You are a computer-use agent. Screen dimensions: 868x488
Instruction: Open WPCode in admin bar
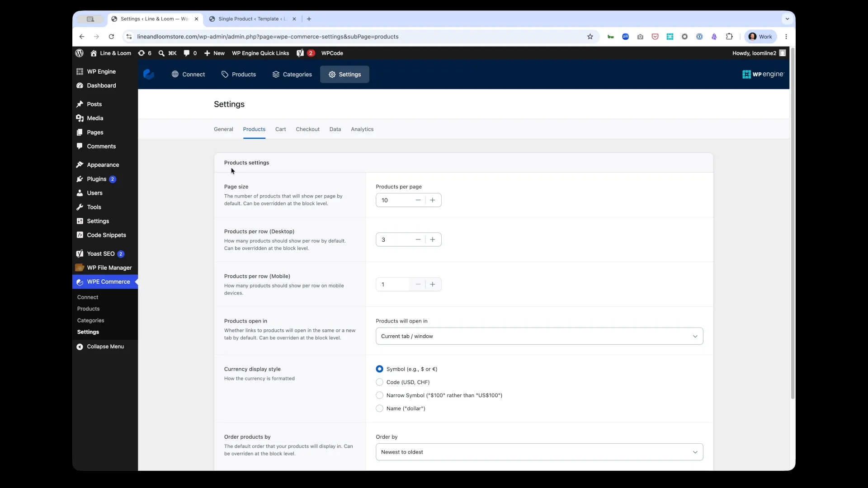point(332,53)
